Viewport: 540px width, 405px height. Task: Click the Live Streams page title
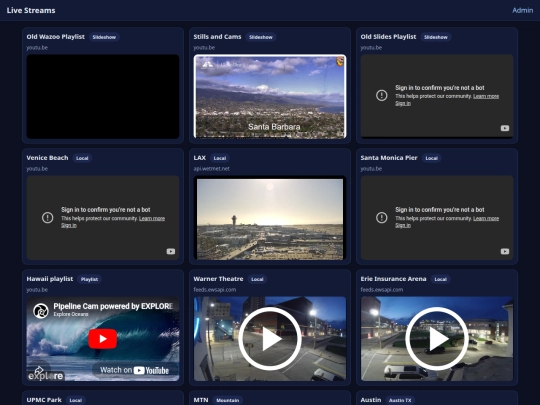(x=31, y=10)
